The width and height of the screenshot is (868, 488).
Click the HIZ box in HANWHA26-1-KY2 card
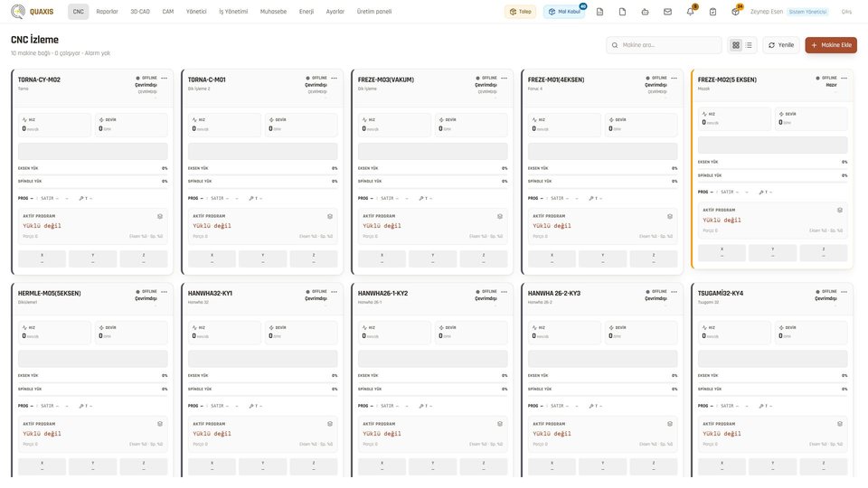coord(394,333)
